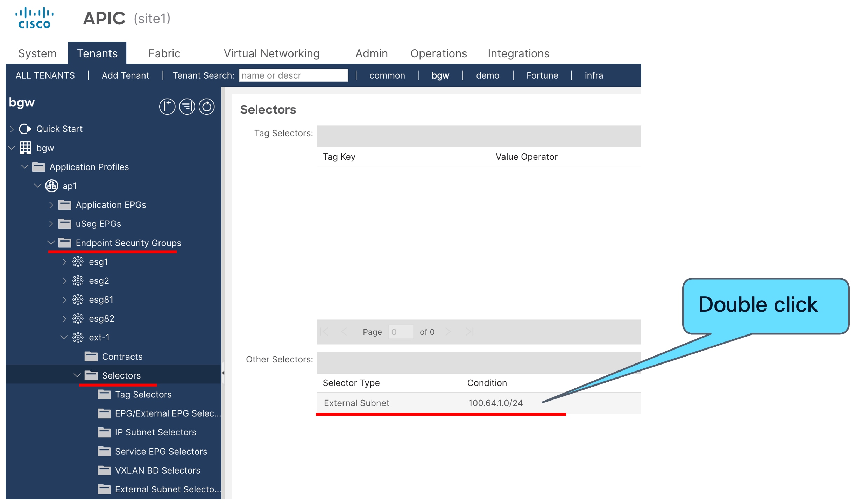Open the Admin tab
Viewport: 855px width, 504px height.
pos(372,53)
